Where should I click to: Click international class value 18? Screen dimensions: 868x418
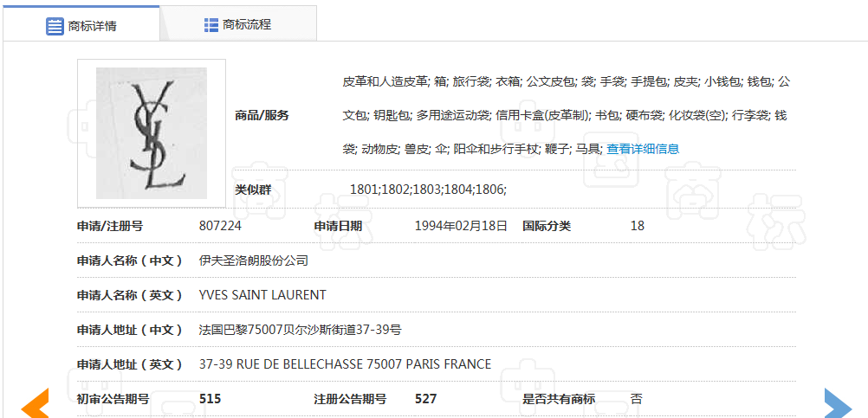click(637, 226)
